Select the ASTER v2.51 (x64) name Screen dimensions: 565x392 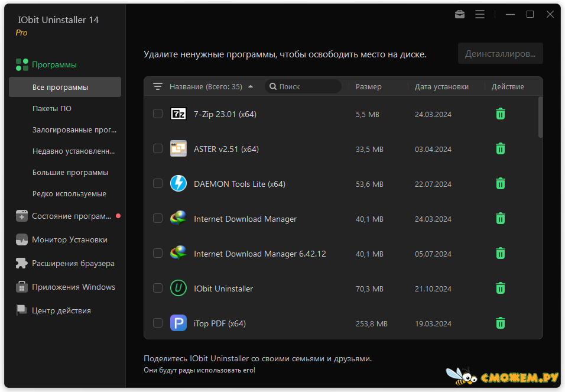point(226,149)
